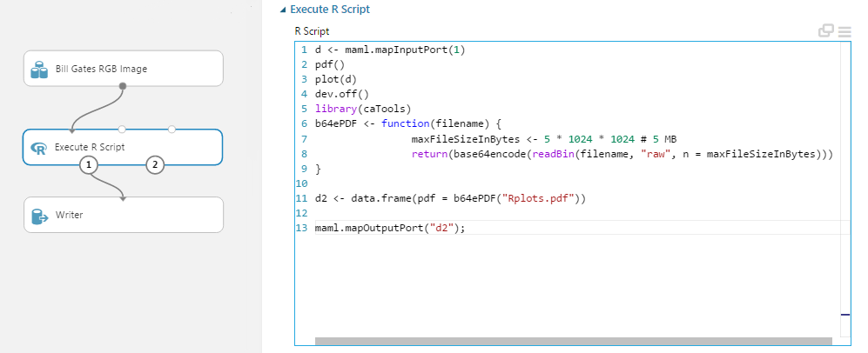The width and height of the screenshot is (868, 353).
Task: Click the Bill Gates RGB Image output port dot
Action: click(x=123, y=85)
